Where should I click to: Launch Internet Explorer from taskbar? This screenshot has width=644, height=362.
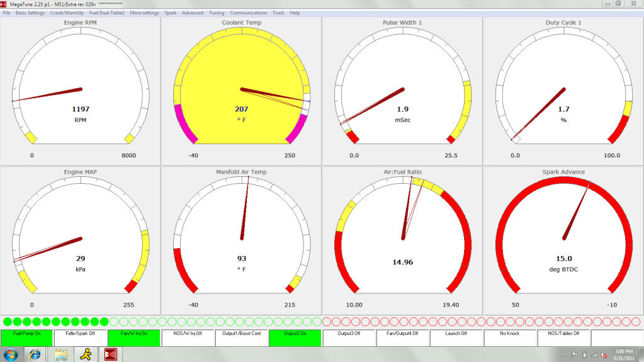(x=35, y=354)
